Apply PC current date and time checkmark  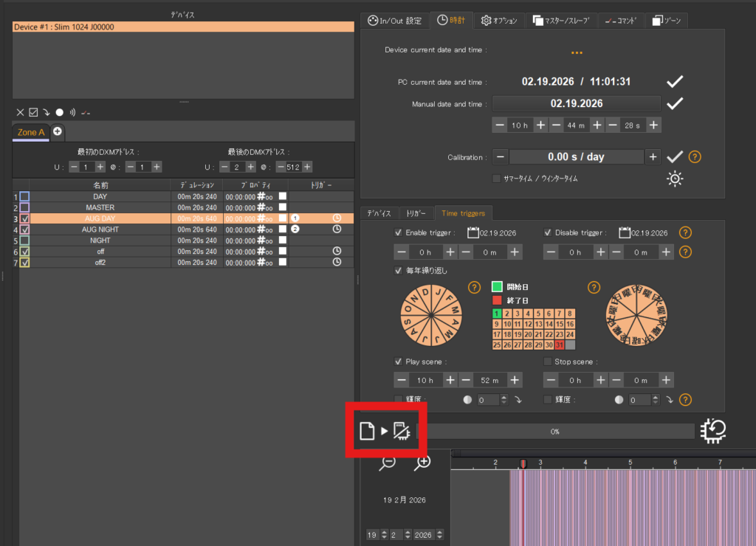674,81
